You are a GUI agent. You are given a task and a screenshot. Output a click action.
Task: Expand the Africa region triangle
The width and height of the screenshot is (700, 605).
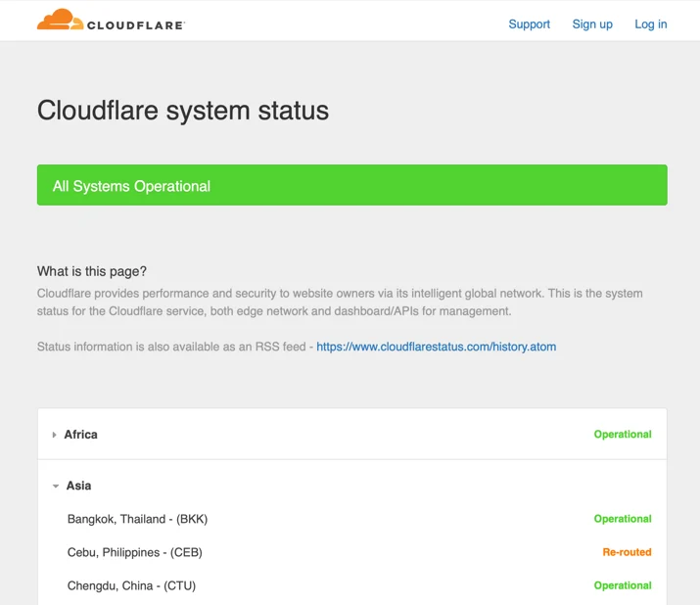[x=54, y=435]
